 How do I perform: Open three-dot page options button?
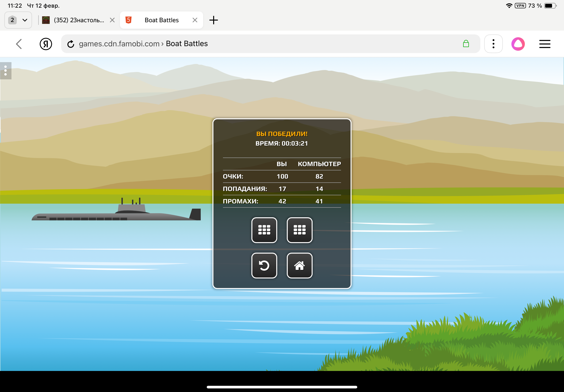[493, 44]
